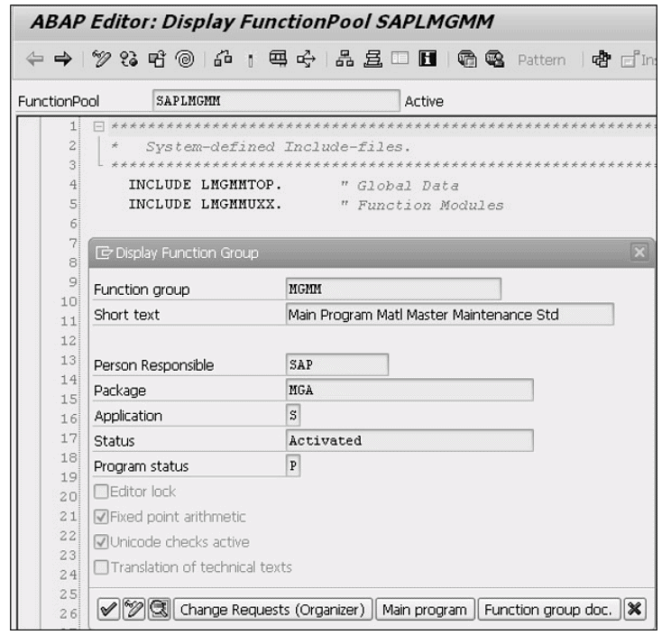
Task: Click the Person Responsible field SAP
Action: (337, 365)
